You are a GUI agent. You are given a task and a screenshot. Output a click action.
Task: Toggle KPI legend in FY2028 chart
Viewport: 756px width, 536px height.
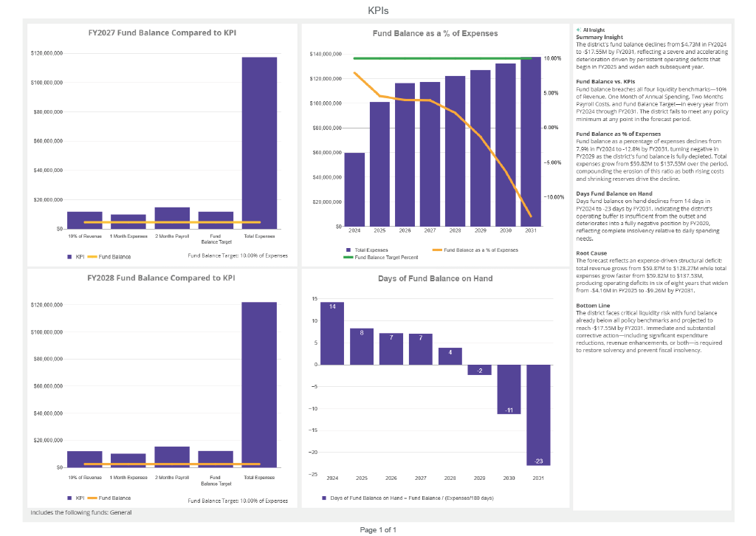pos(76,498)
